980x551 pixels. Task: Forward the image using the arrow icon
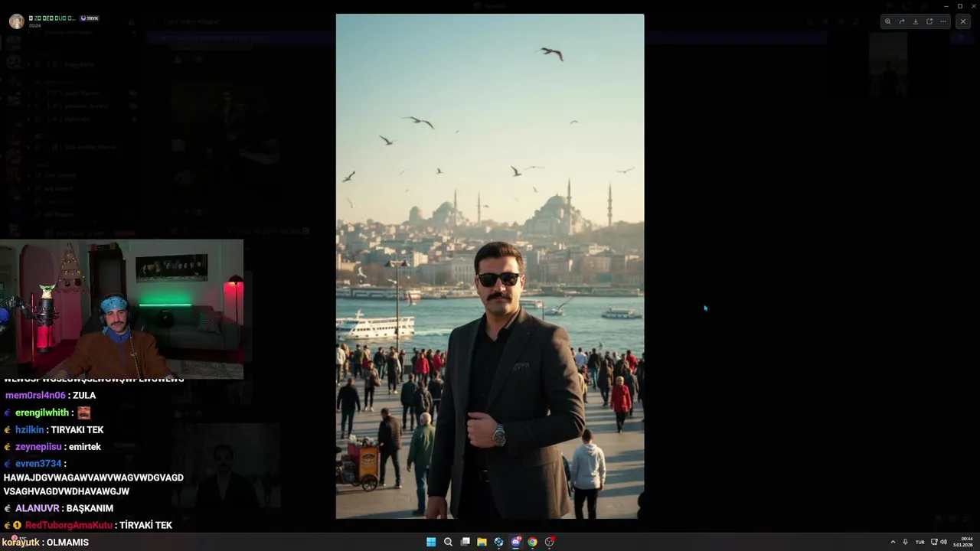(902, 21)
